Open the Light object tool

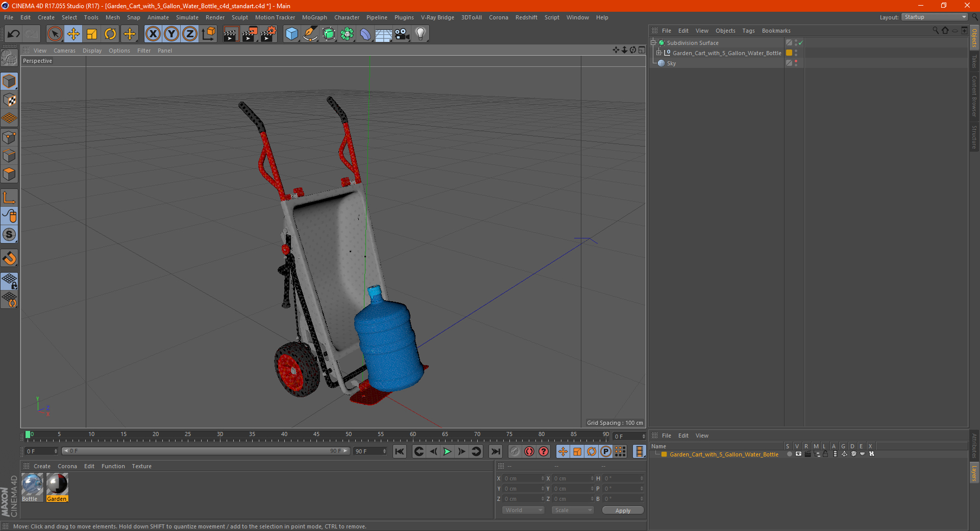pos(420,34)
